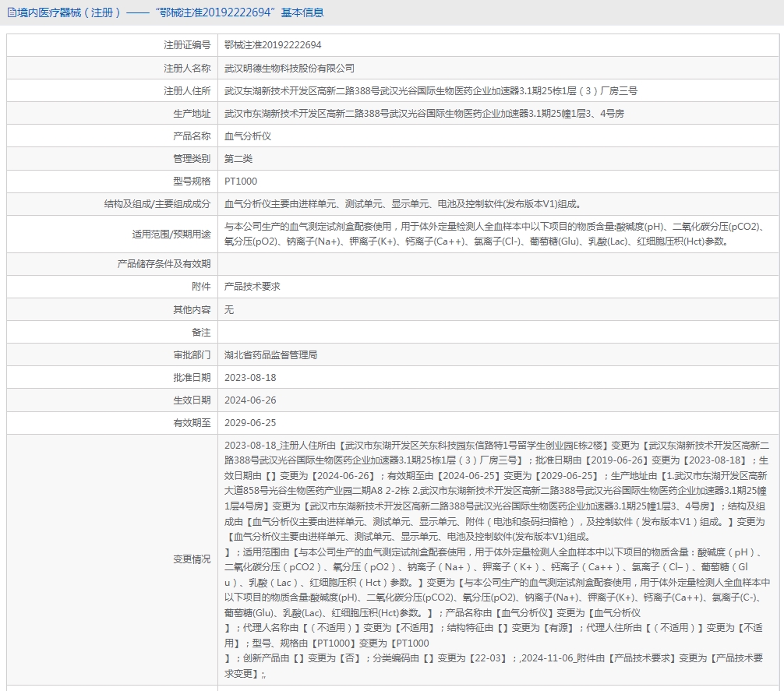Screen dimensions: 784x691
Task: Click the '变更情况' label
Action: [192, 559]
